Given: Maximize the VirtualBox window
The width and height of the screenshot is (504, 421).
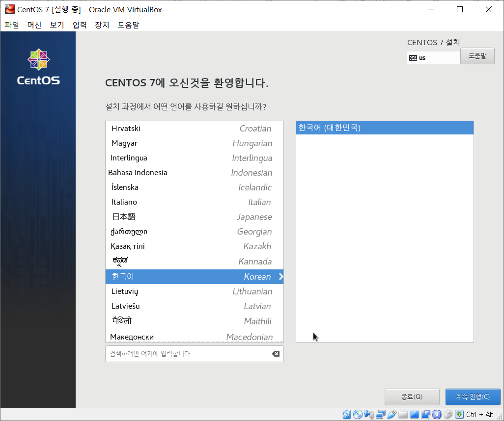Looking at the screenshot, I should (x=460, y=9).
